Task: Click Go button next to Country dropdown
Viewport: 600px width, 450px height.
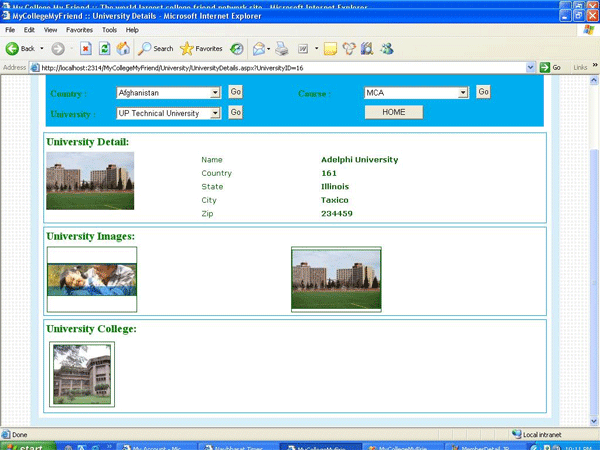Action: point(235,92)
